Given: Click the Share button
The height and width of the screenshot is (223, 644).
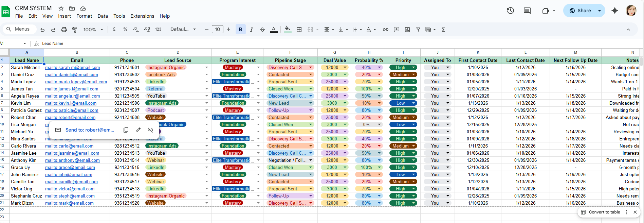Looking at the screenshot, I should pos(580,11).
